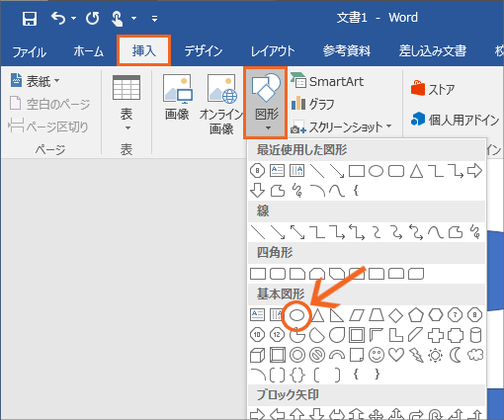Select the heptagon shape in 基本図形
The image size is (504, 420).
pyautogui.click(x=456, y=315)
